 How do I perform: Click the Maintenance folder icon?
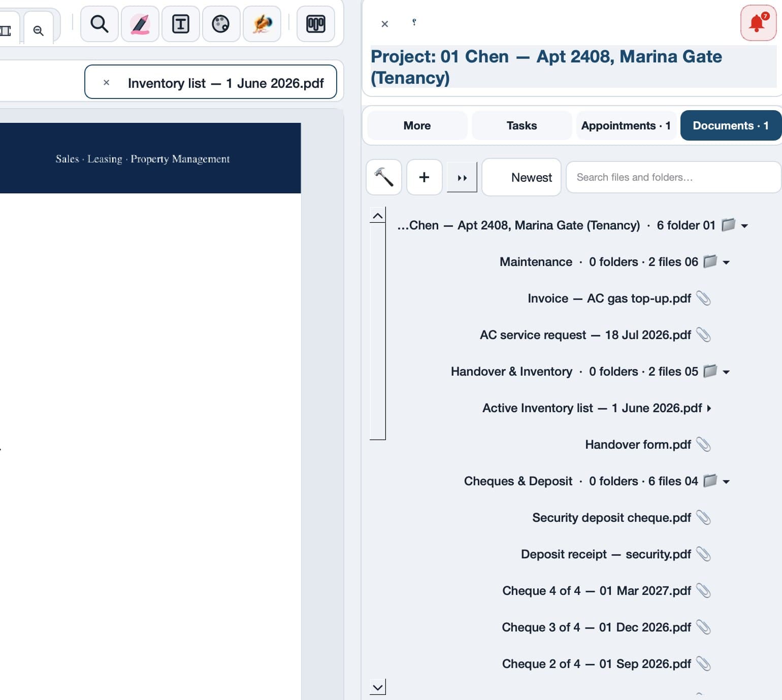[x=710, y=261]
